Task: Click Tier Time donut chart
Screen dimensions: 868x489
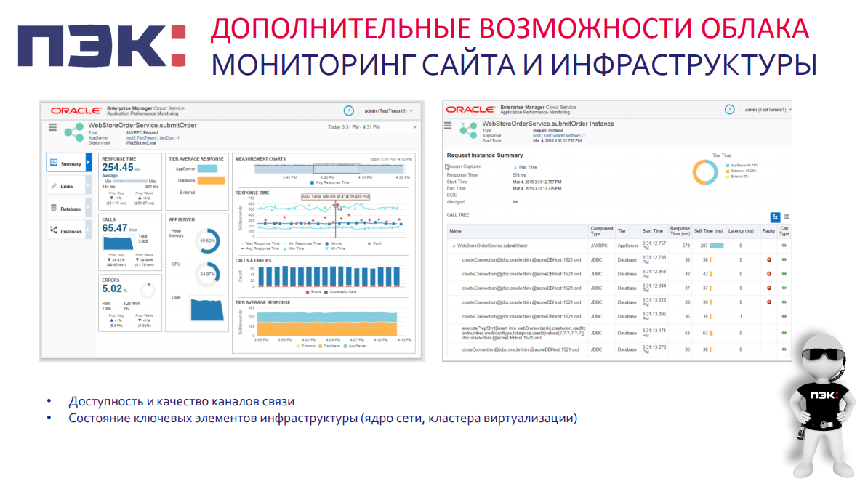Action: (705, 172)
